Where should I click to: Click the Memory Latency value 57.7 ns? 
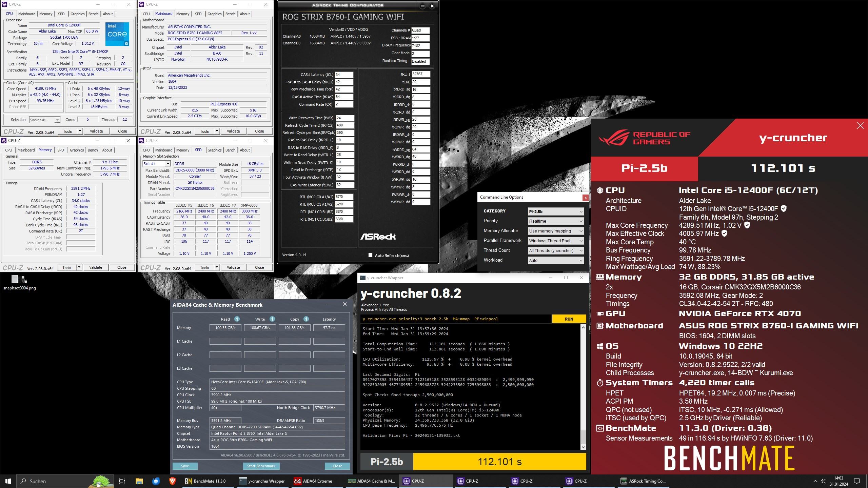[329, 328]
